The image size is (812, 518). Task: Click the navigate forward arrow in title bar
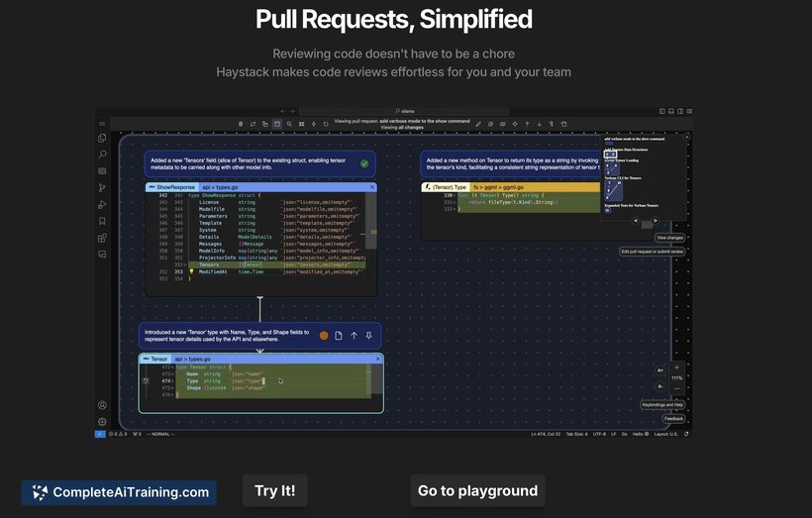[292, 111]
